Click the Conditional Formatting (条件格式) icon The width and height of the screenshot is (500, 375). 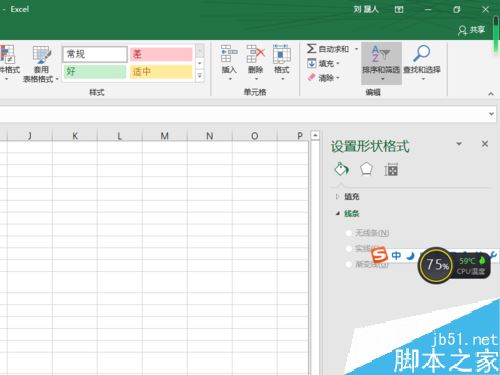pyautogui.click(x=7, y=54)
